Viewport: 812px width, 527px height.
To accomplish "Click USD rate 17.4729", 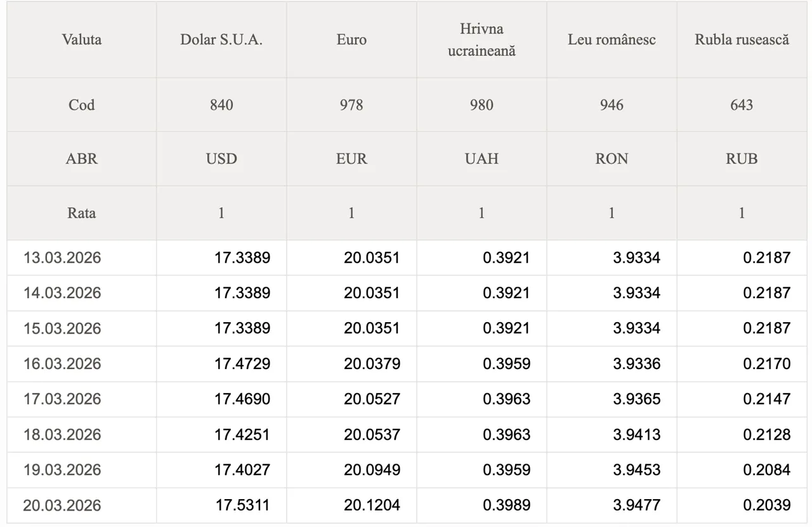I will coord(242,363).
